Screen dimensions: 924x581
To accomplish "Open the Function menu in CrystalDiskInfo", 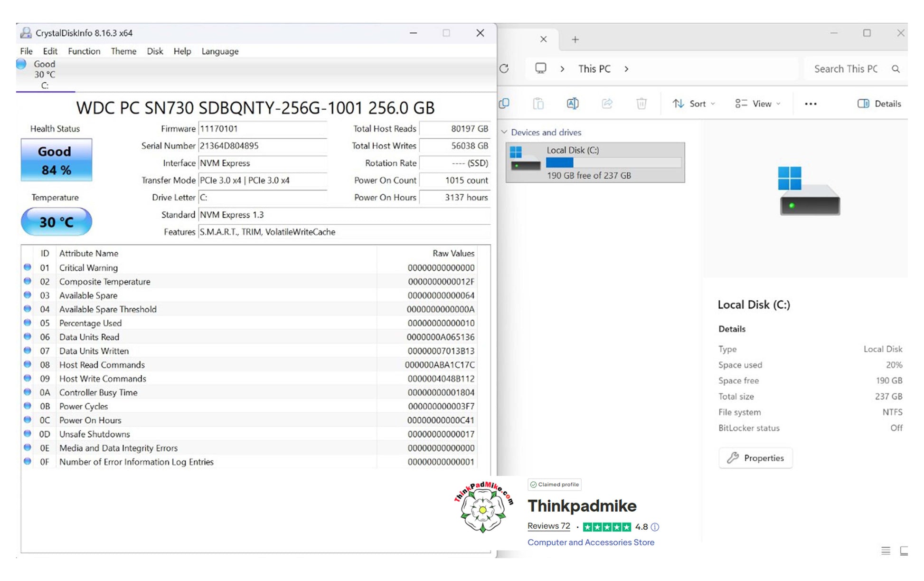I will tap(84, 51).
